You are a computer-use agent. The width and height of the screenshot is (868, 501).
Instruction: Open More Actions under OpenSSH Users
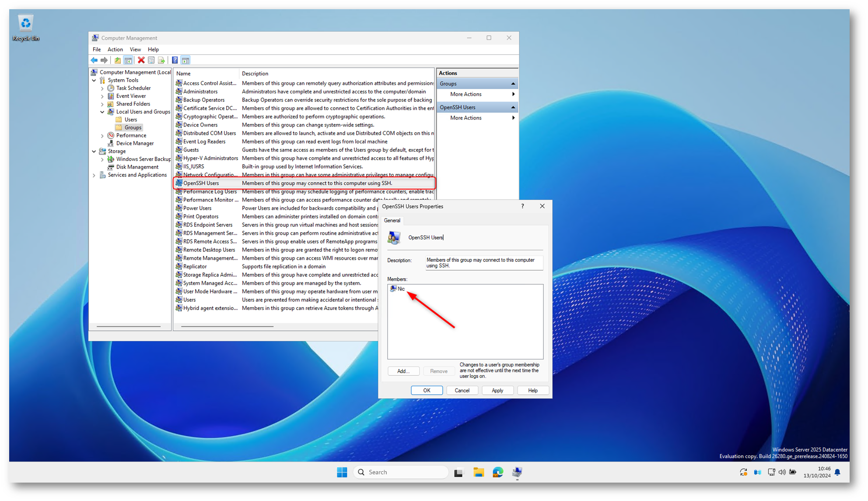pyautogui.click(x=477, y=118)
